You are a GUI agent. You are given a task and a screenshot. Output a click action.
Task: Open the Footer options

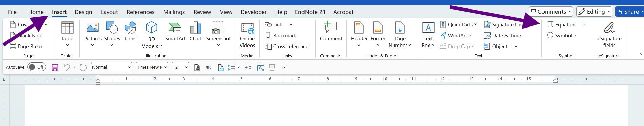[x=378, y=34]
